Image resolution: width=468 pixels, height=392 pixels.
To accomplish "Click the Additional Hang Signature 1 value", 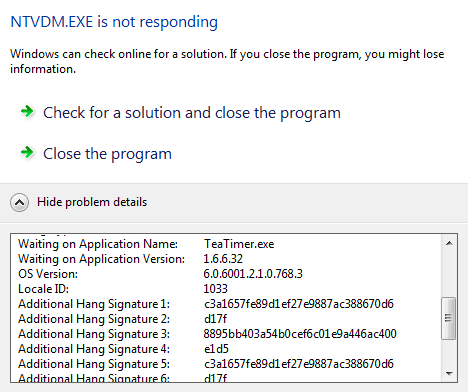I will 299,304.
